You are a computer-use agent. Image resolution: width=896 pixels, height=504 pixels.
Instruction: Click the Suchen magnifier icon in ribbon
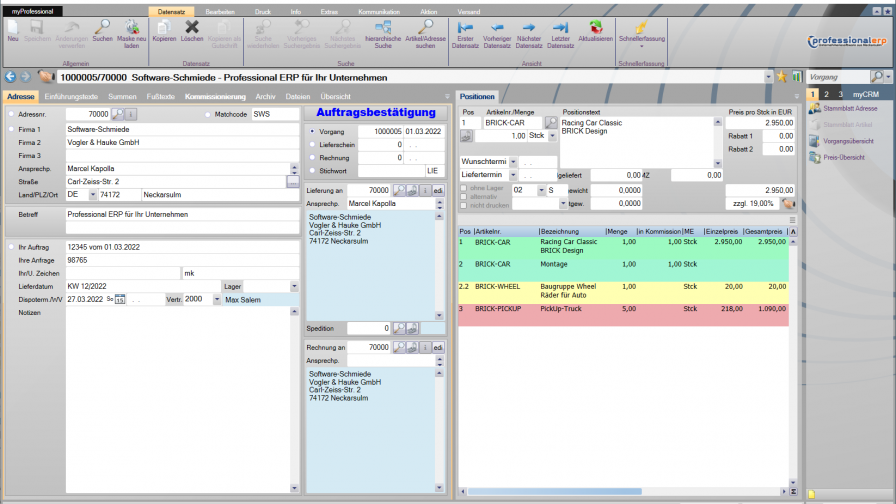(102, 29)
